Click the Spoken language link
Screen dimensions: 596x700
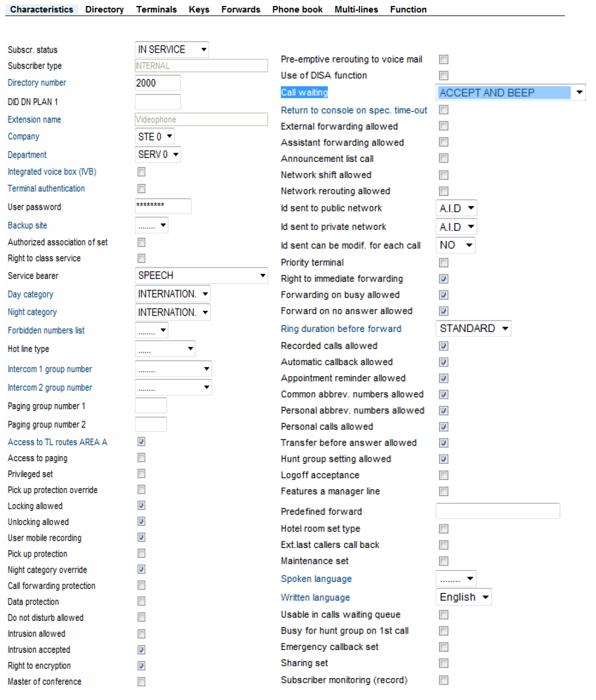pos(316,579)
